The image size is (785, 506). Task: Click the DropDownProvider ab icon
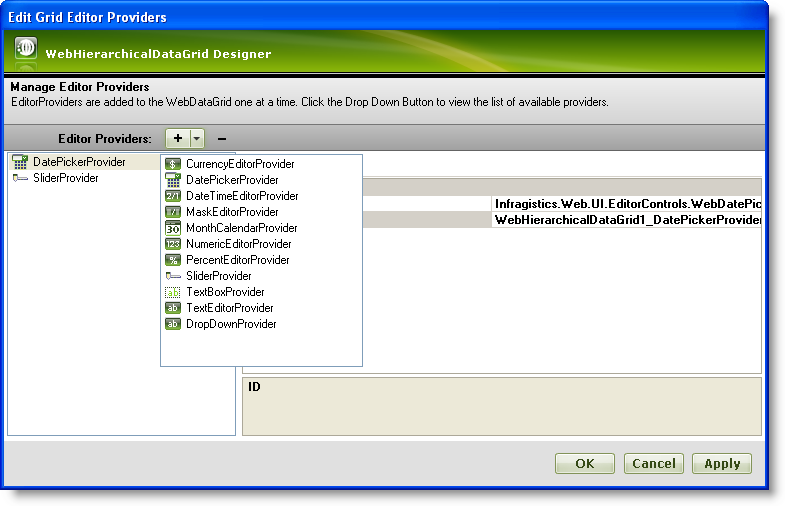click(173, 324)
